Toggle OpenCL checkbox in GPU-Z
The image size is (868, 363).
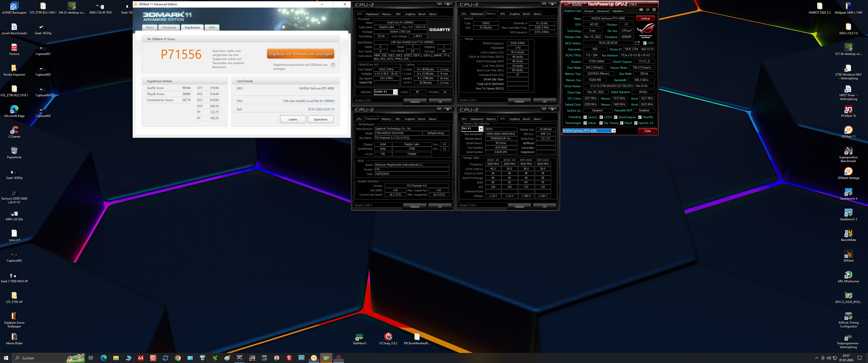pos(585,117)
